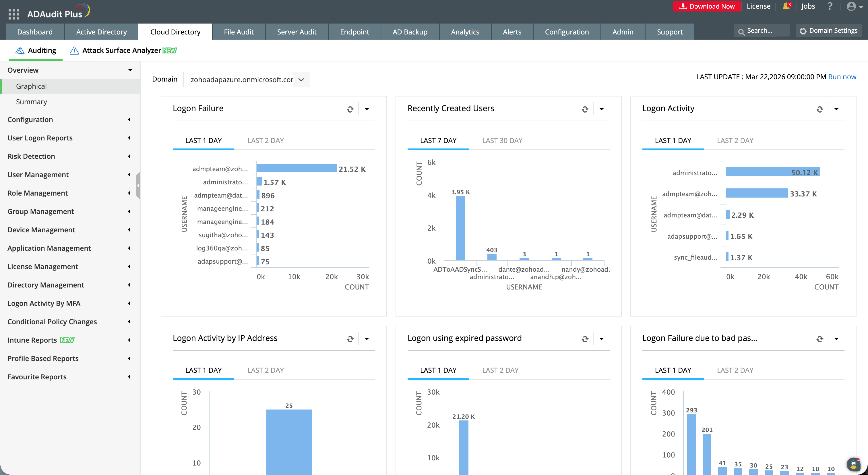Click the search field in the top bar
The width and height of the screenshot is (868, 475).
point(762,30)
